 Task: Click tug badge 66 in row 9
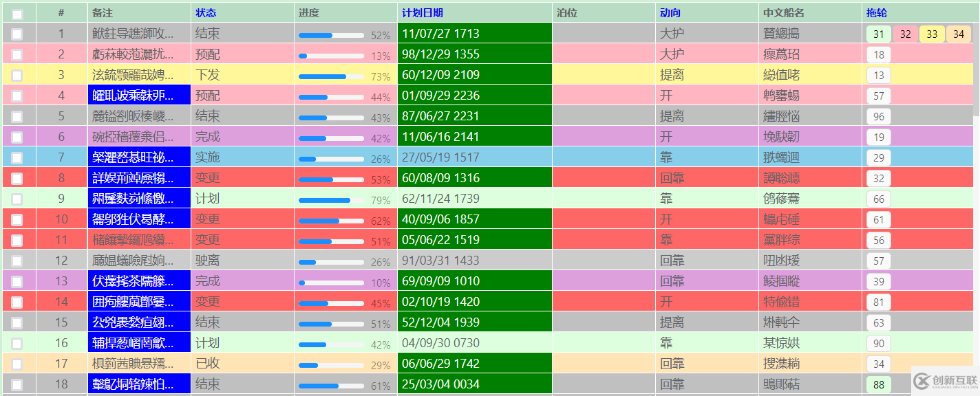[879, 199]
